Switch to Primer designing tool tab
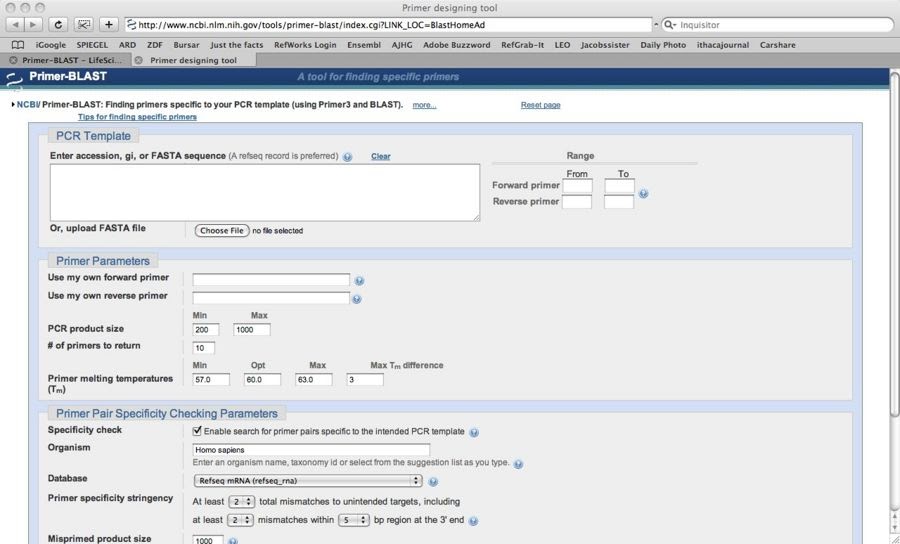 (x=193, y=60)
